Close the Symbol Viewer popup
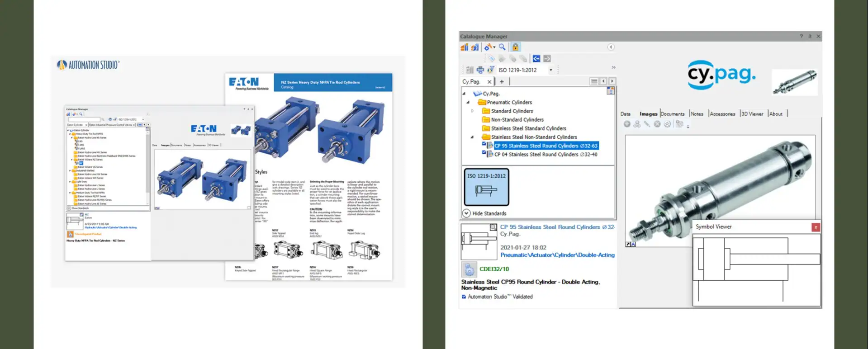Screen dimensions: 868x349 click(816, 227)
